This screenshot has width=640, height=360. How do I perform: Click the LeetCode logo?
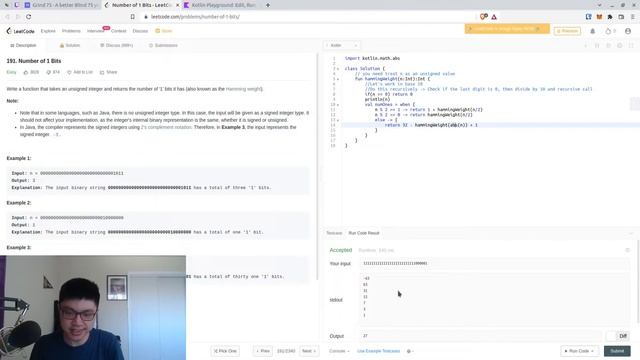coord(20,31)
